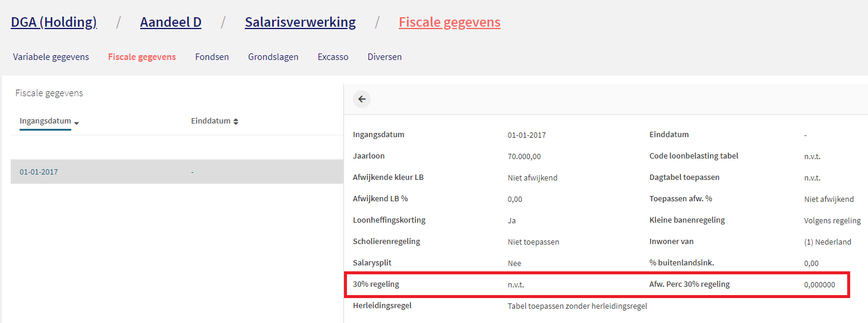Click the Herleidingsregel value text
Screen dimensions: 868x323
[577, 306]
